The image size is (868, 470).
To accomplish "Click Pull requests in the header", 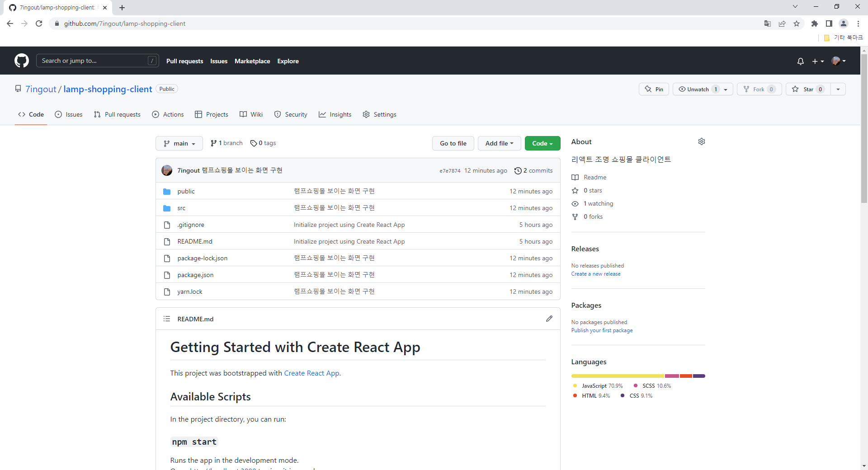I will click(x=184, y=61).
